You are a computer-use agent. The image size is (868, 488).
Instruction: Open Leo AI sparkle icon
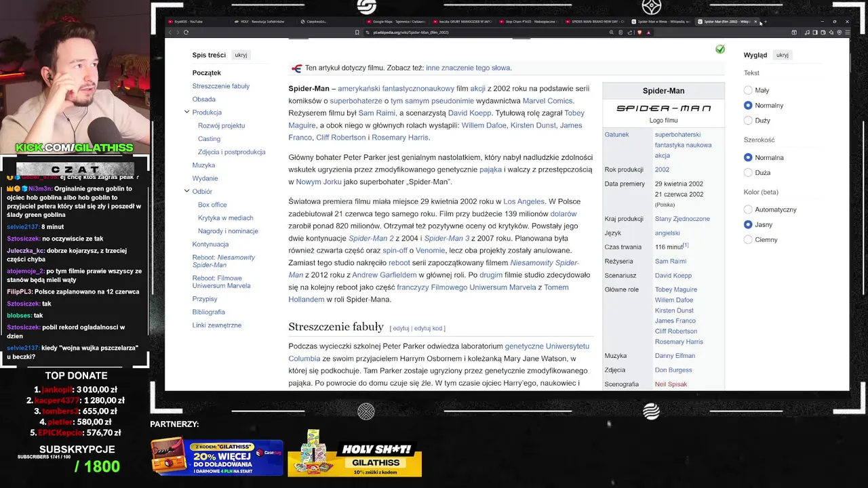click(831, 32)
